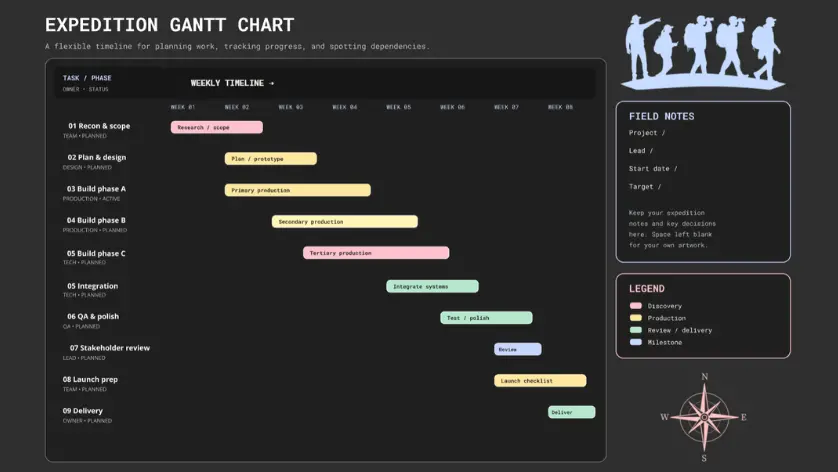
Task: Select the 05 Build phase C task
Action: pos(96,253)
